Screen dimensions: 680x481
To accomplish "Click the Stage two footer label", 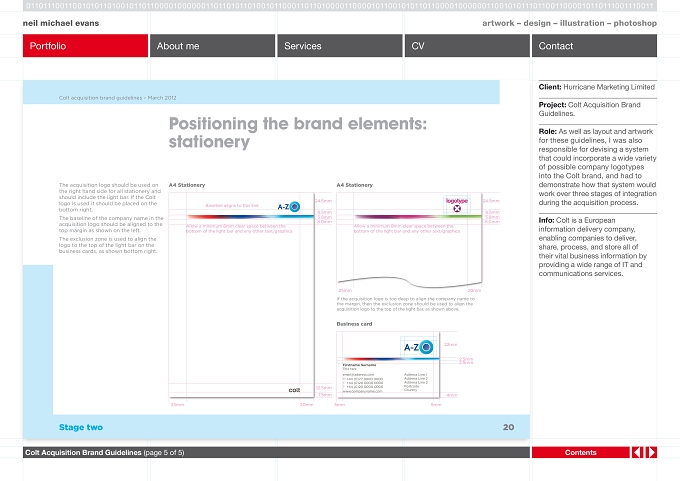I will [x=81, y=427].
